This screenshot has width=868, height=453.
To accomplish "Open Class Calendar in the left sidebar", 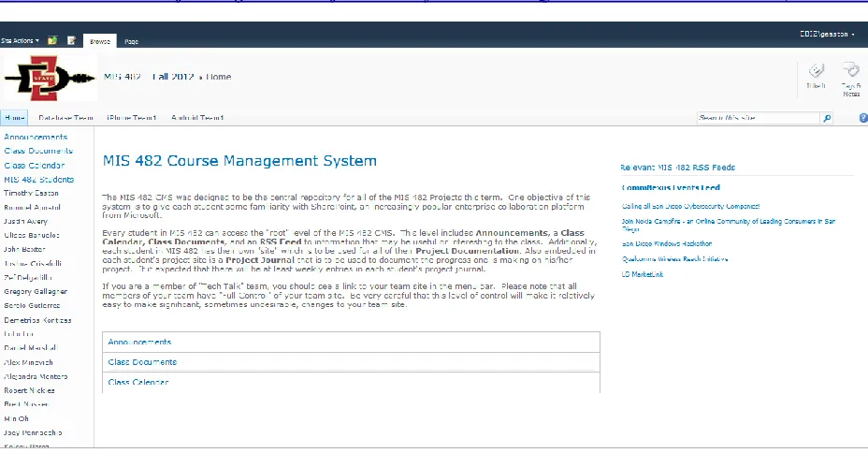I will (35, 165).
